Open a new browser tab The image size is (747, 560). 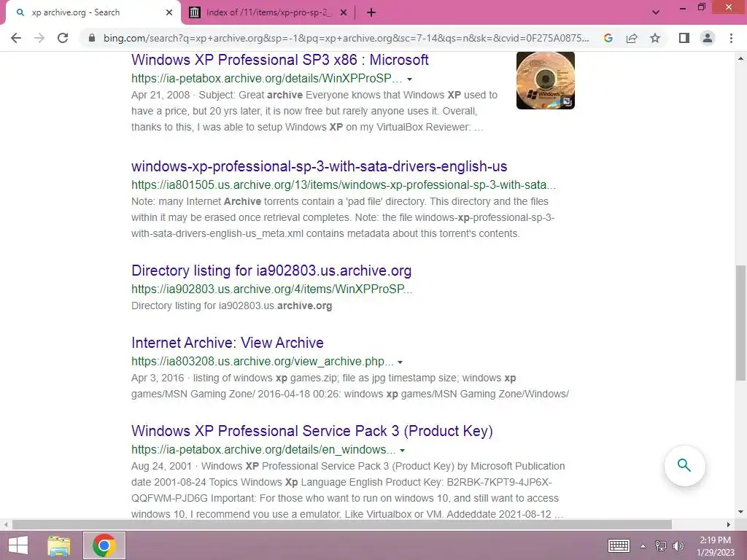click(x=371, y=13)
